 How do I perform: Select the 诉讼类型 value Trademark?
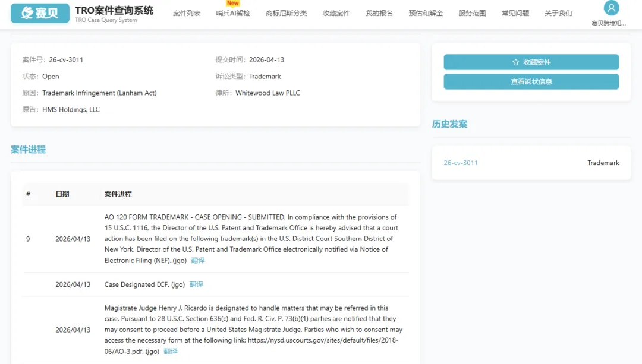coord(265,77)
